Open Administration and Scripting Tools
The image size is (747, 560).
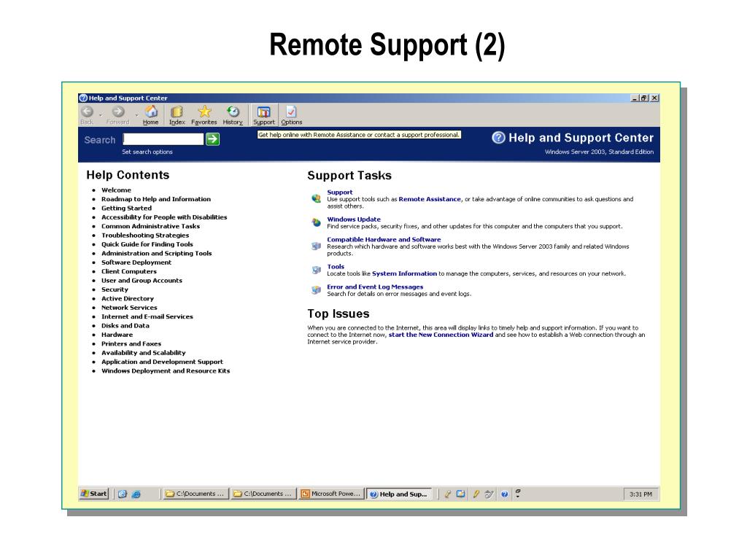point(156,253)
